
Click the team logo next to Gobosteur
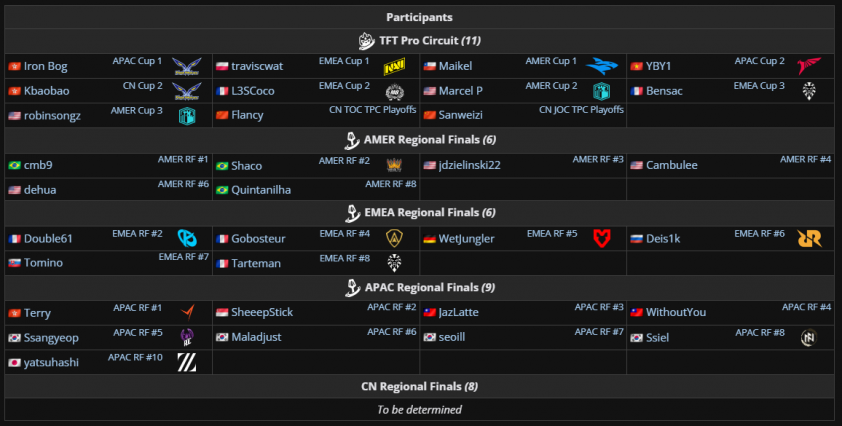(x=393, y=238)
